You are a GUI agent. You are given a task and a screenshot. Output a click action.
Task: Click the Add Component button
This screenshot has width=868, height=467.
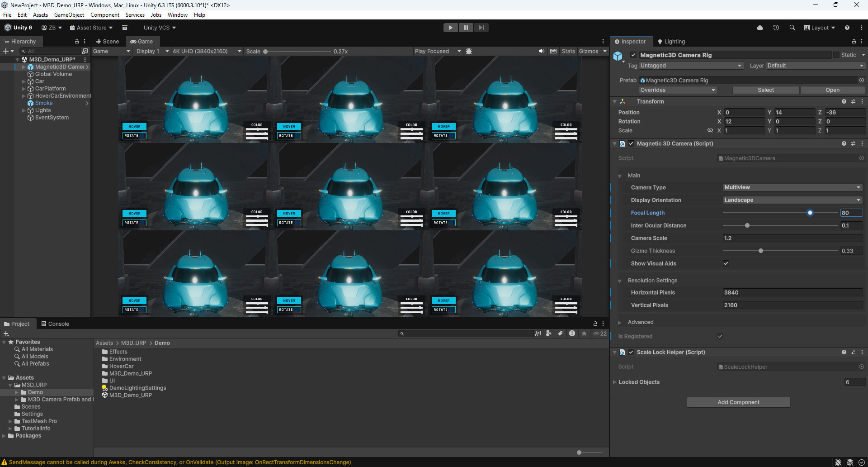click(x=738, y=402)
